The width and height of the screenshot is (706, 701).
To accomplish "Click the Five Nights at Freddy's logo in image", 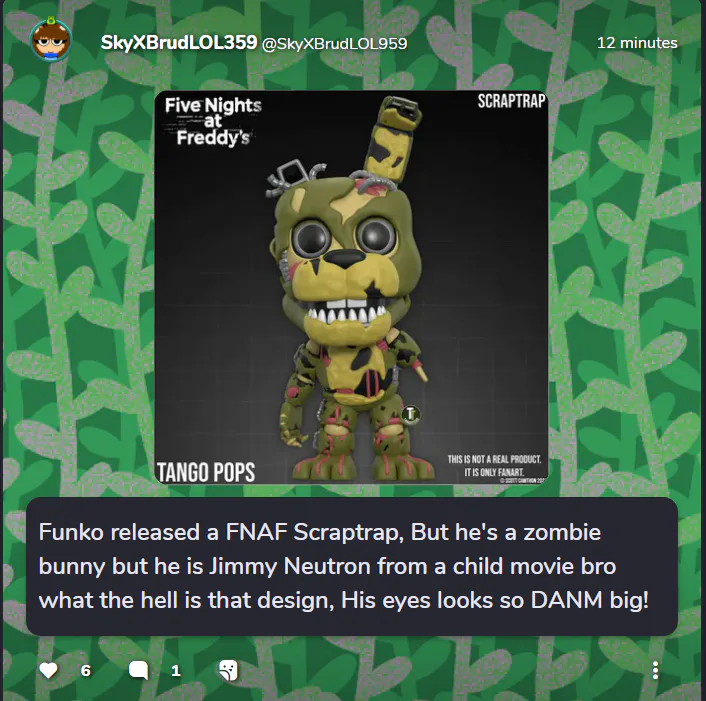I will tap(213, 121).
